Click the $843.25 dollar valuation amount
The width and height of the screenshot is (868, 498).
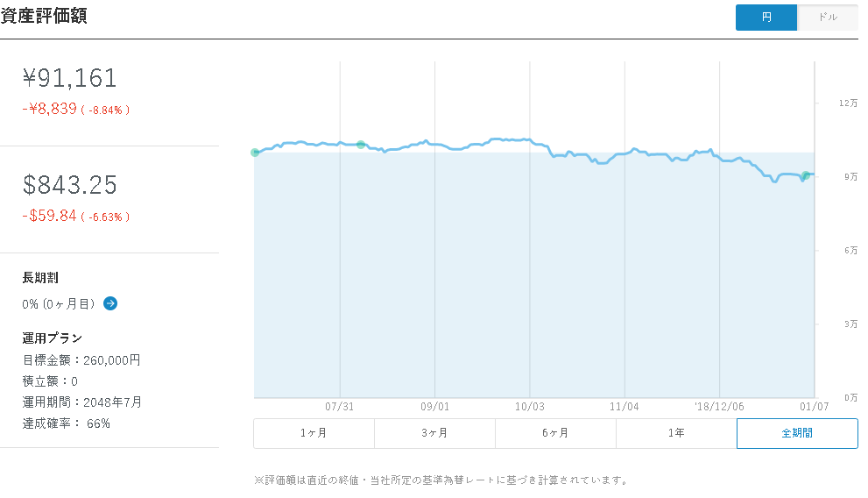(x=70, y=184)
